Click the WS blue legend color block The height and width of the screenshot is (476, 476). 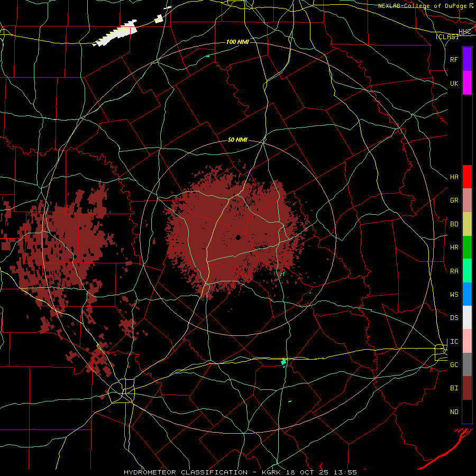pos(467,294)
